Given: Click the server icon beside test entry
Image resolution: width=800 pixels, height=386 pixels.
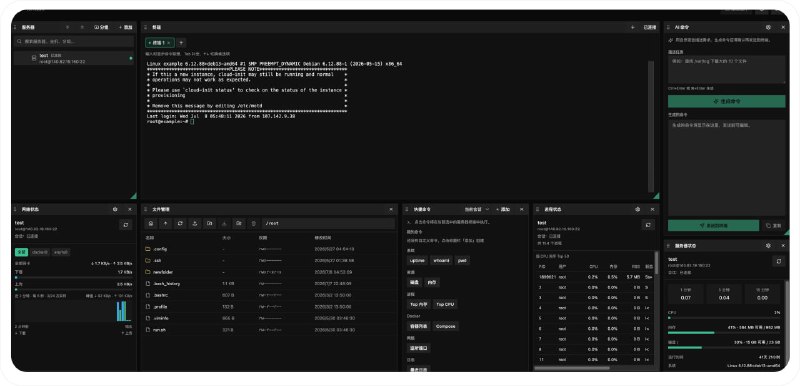Looking at the screenshot, I should click(34, 58).
